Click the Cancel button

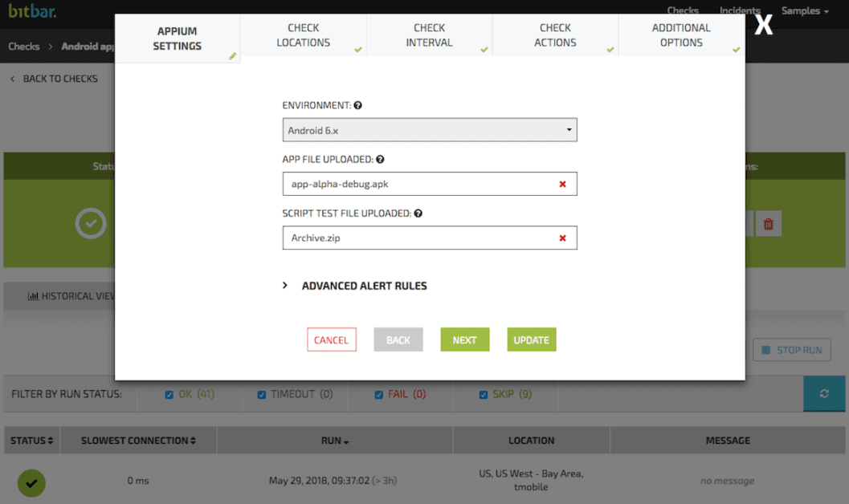[331, 340]
